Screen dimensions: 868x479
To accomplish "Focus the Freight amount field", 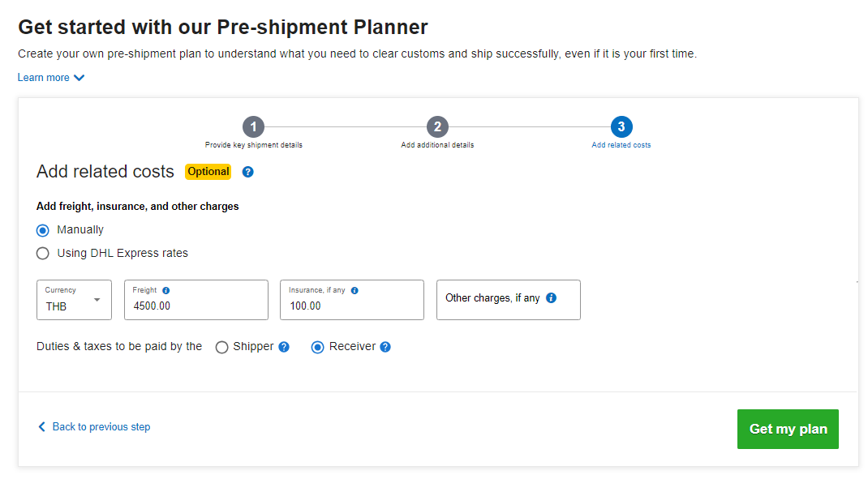I will pyautogui.click(x=196, y=300).
